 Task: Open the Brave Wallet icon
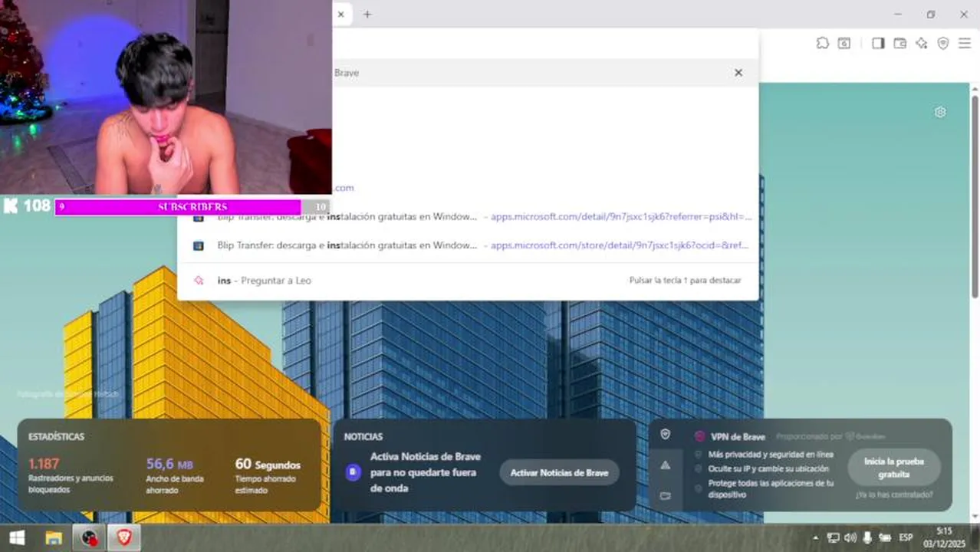(x=900, y=44)
